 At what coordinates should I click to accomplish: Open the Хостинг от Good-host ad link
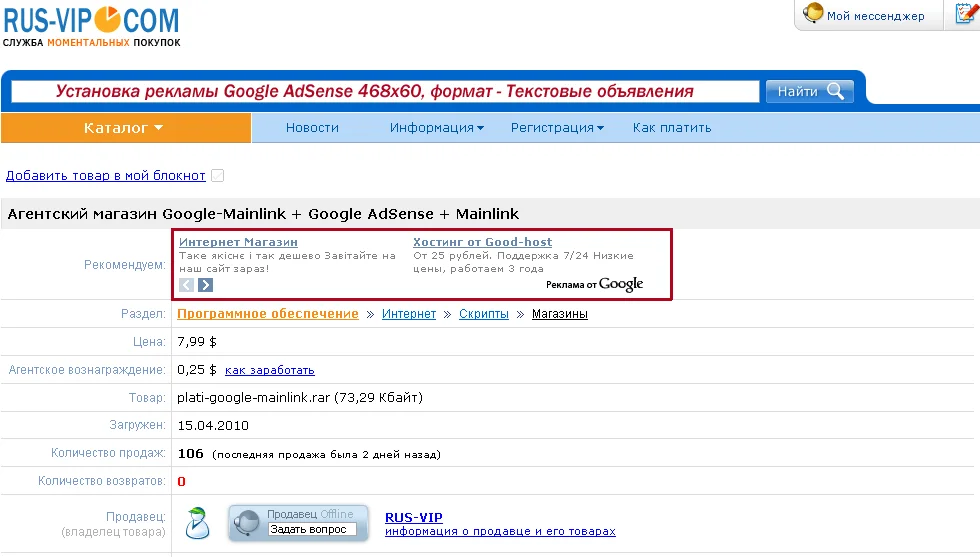482,242
